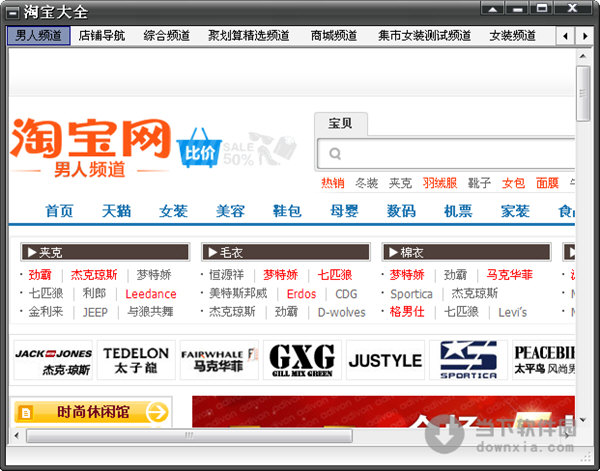600x471 pixels.
Task: Open the 母婴 navigation link
Action: click(344, 211)
